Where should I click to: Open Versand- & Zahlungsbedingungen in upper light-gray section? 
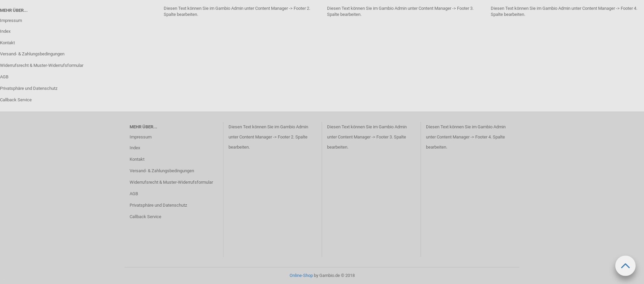32,54
